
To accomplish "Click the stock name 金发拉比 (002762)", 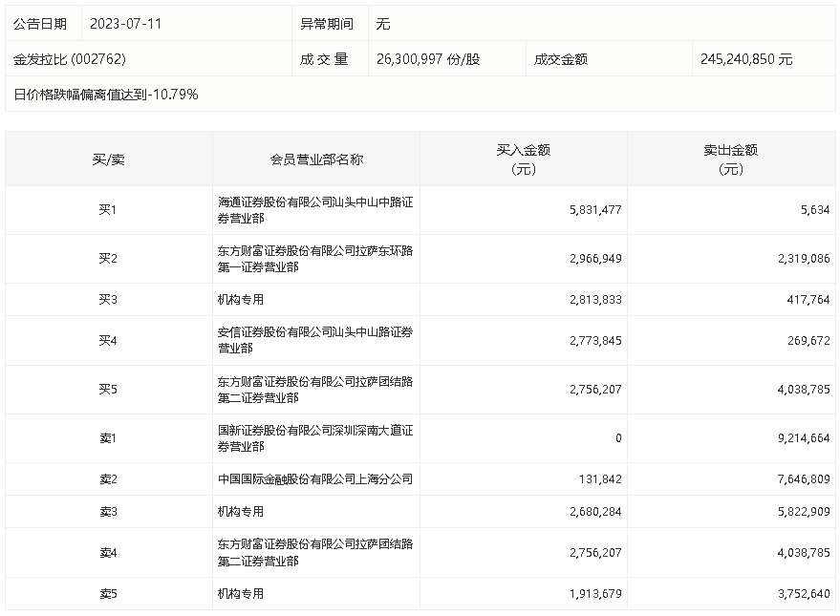I will click(x=70, y=59).
